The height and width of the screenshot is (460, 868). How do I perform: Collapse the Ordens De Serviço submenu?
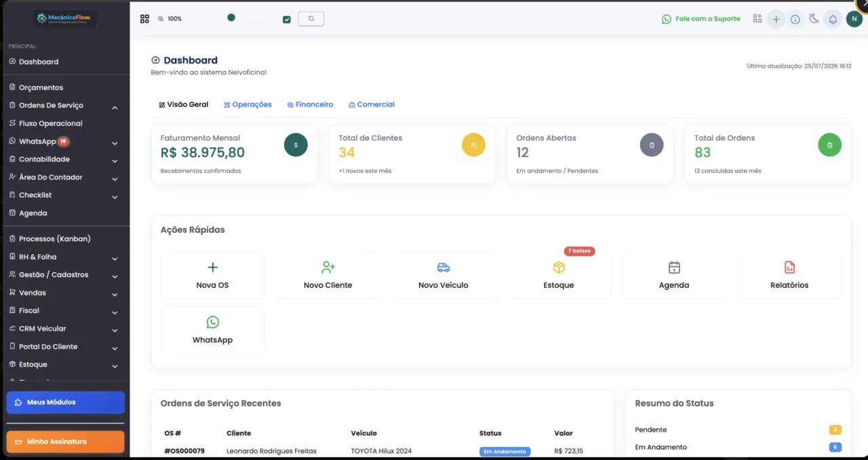115,107
